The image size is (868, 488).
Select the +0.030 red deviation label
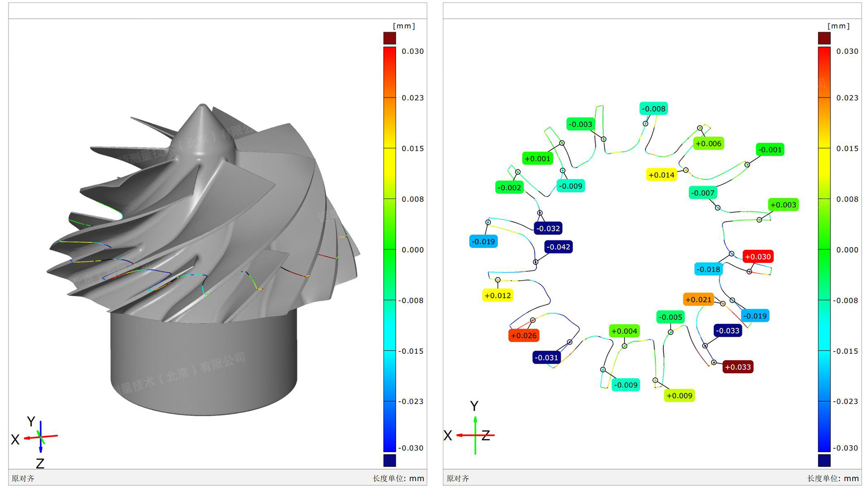(758, 257)
